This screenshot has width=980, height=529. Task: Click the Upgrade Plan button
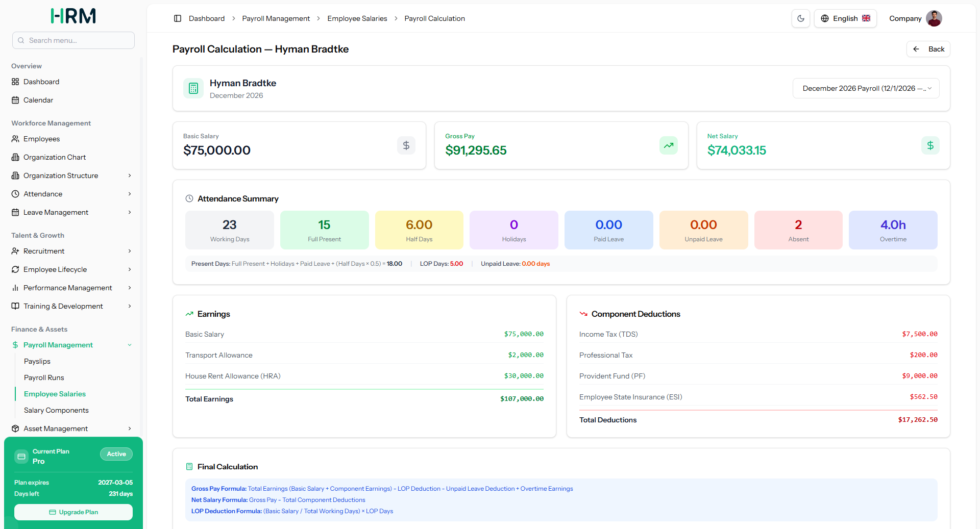[x=73, y=512]
